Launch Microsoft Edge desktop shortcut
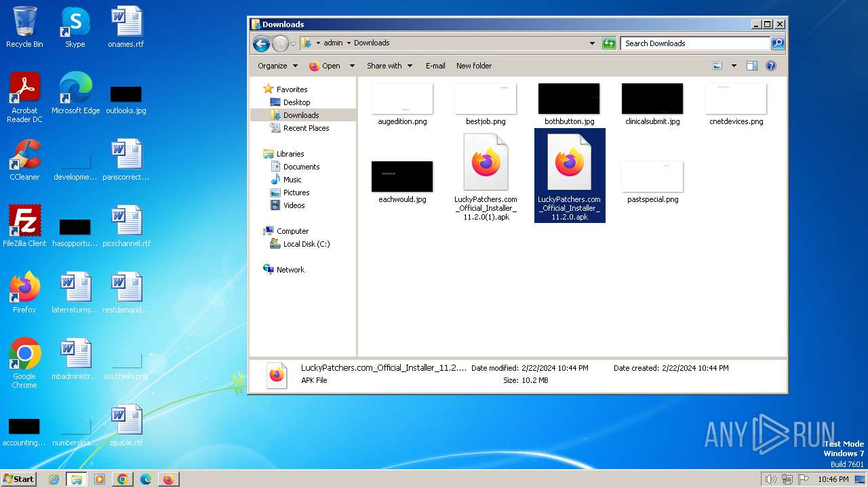The width and height of the screenshot is (868, 488). pos(75,94)
